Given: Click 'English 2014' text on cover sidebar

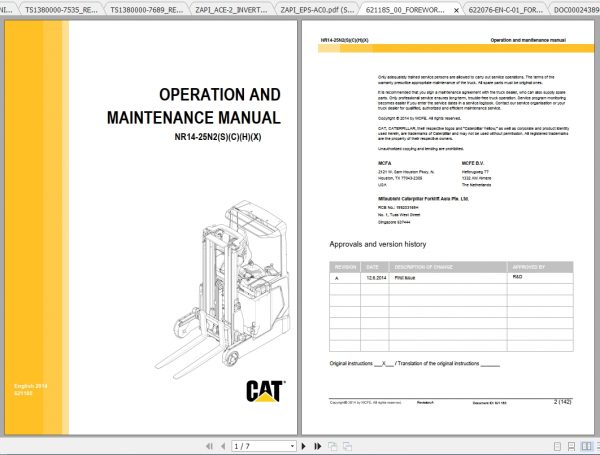Looking at the screenshot, I should click(31, 386).
